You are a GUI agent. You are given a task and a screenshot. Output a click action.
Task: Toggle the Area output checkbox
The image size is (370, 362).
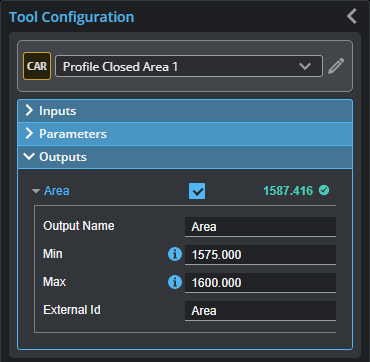[197, 191]
